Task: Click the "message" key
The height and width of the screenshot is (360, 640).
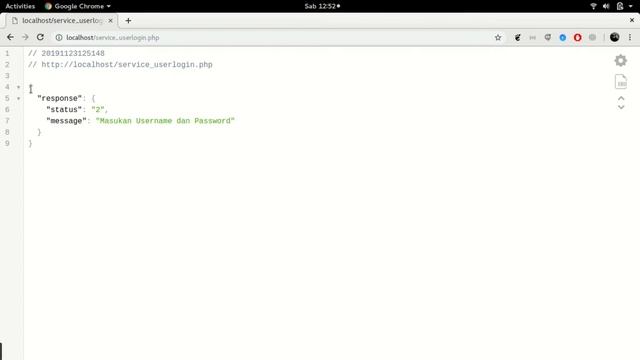Action: click(66, 121)
